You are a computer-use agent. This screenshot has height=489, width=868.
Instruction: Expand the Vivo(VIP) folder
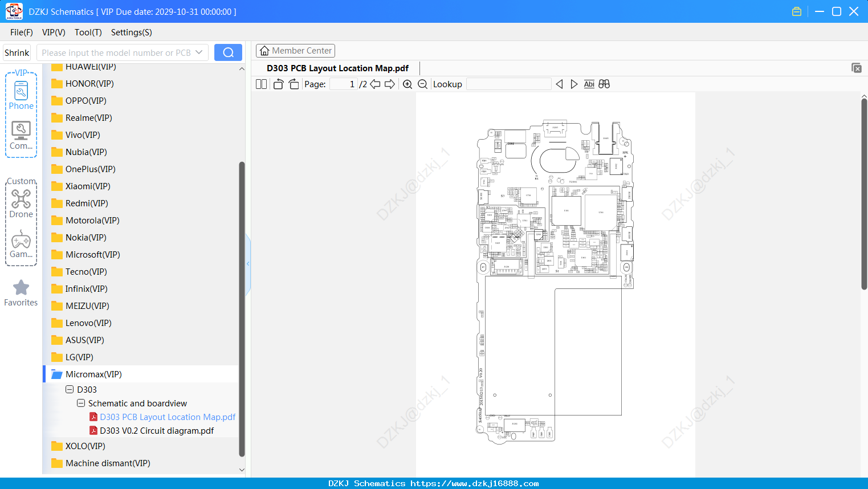(x=76, y=135)
